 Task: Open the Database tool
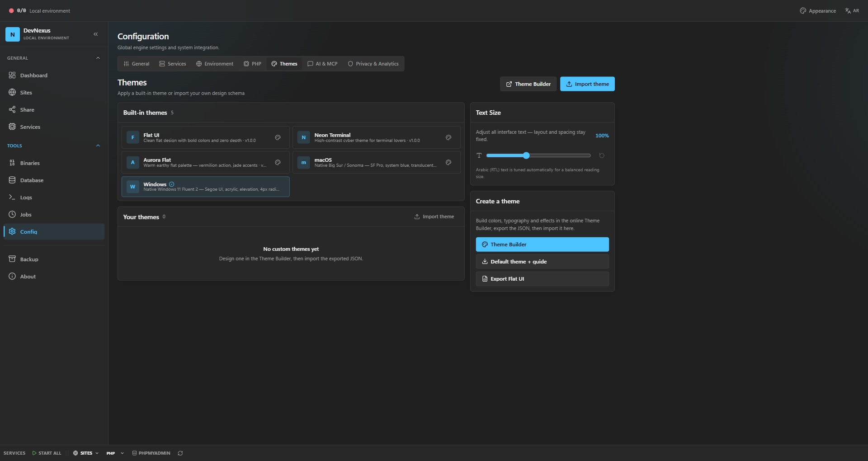click(x=54, y=180)
